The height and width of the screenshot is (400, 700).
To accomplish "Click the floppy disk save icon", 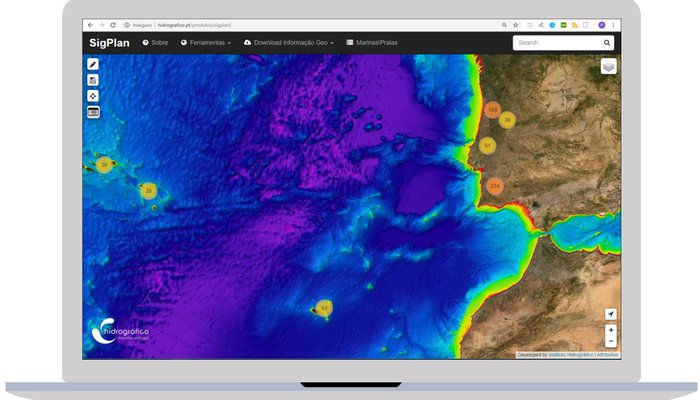I will pos(93,80).
